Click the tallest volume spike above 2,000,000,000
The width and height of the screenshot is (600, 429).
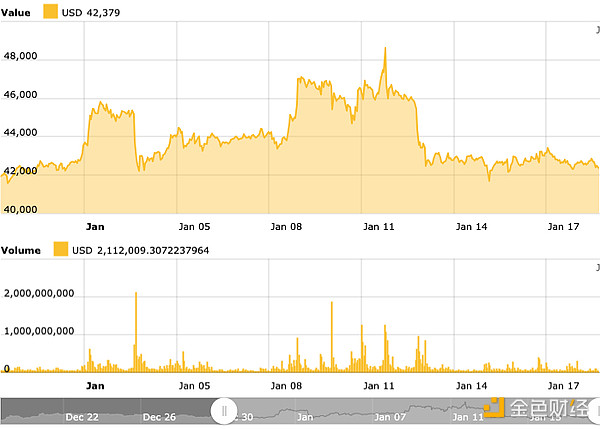point(136,293)
